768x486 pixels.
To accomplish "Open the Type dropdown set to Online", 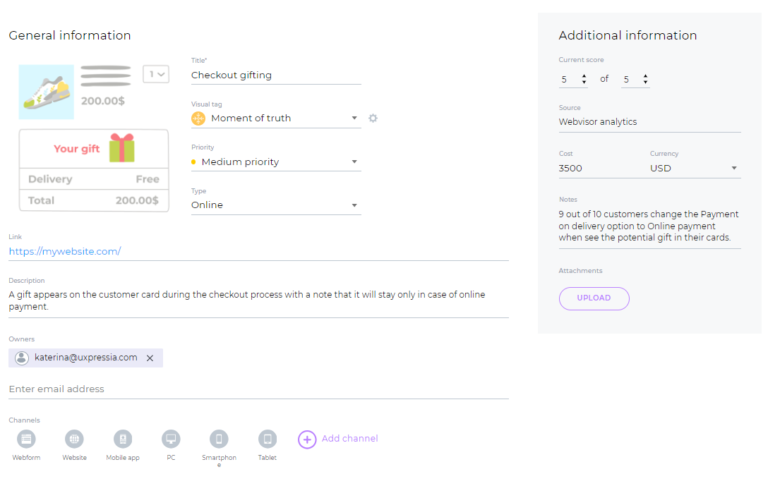I will (354, 205).
